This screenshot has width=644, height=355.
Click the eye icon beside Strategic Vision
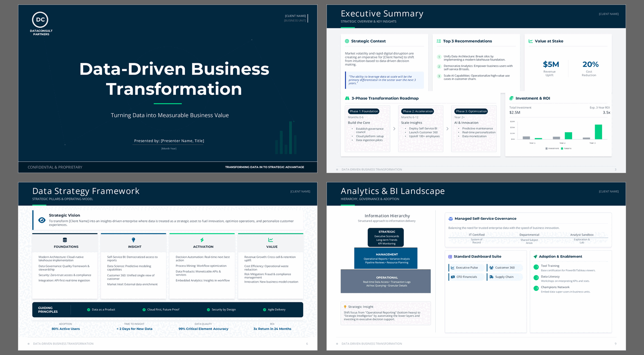[42, 220]
